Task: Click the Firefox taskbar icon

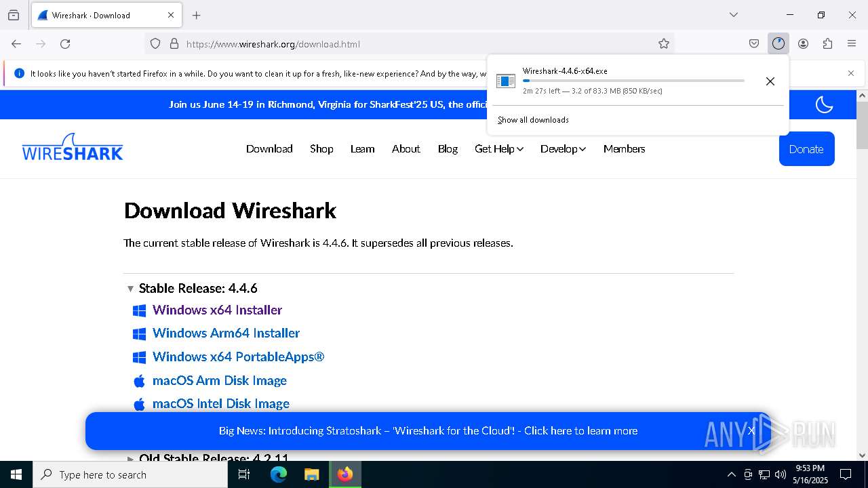Action: click(345, 474)
